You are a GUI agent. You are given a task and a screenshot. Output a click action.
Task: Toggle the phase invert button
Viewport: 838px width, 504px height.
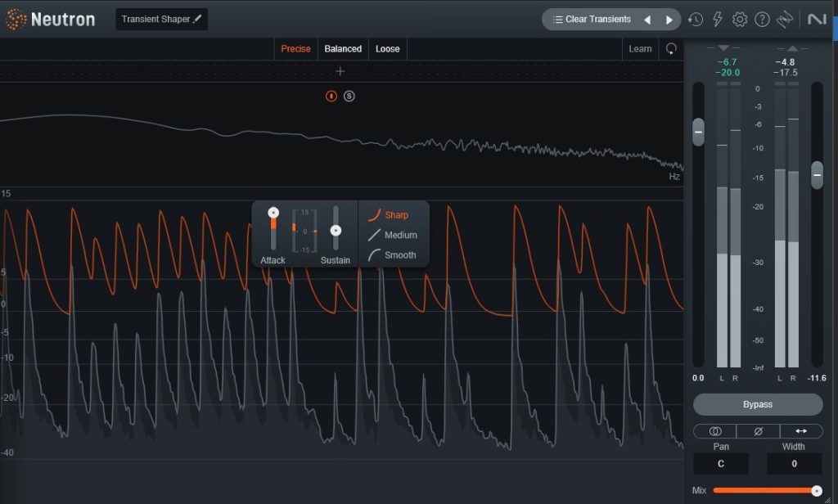coord(758,430)
